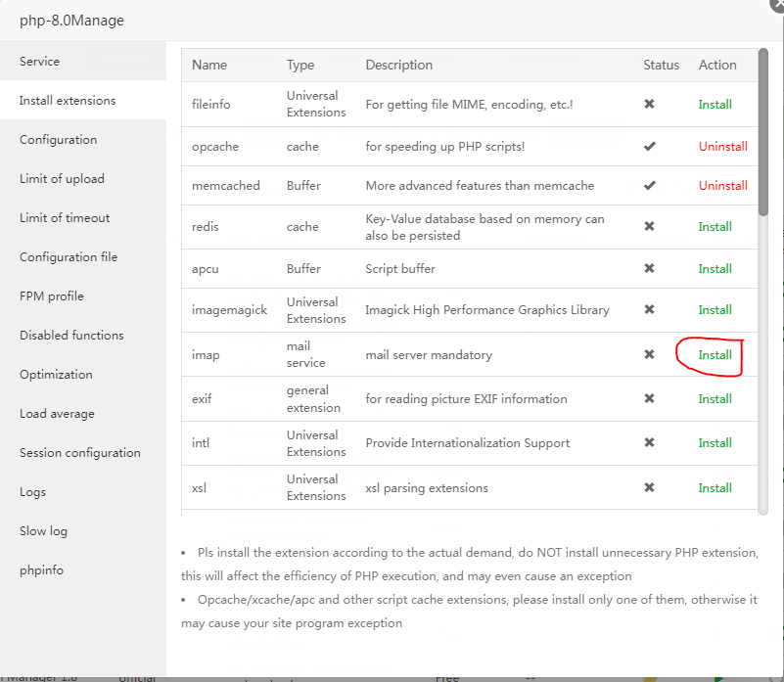Install the xsl extension
The image size is (784, 682).
[x=715, y=488]
